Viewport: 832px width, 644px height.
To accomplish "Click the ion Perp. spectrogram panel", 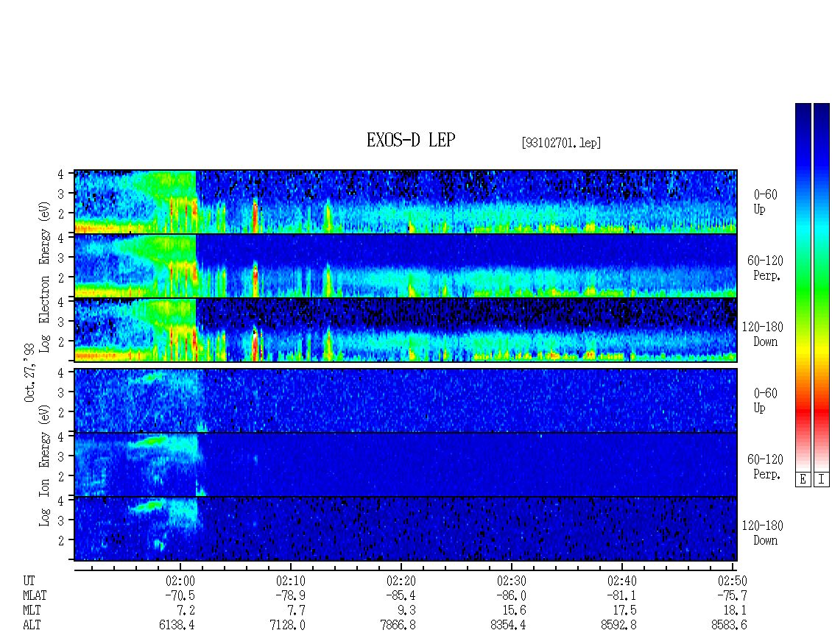I will point(406,464).
